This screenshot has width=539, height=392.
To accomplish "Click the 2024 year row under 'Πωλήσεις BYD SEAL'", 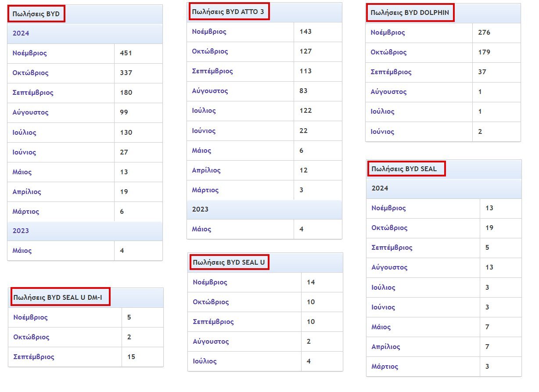I will (x=444, y=188).
